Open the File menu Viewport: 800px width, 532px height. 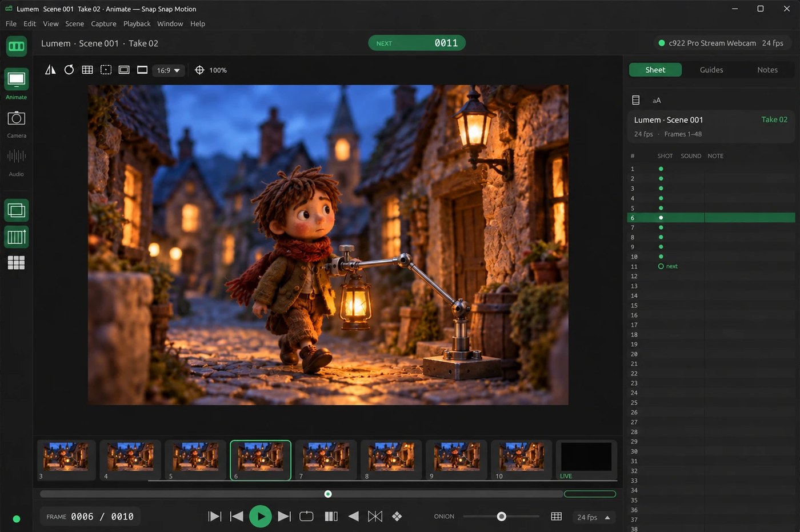point(11,23)
